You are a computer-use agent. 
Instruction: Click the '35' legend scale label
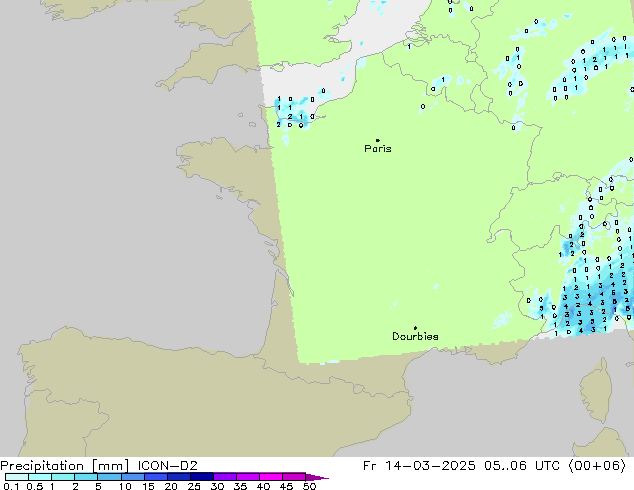point(240,486)
